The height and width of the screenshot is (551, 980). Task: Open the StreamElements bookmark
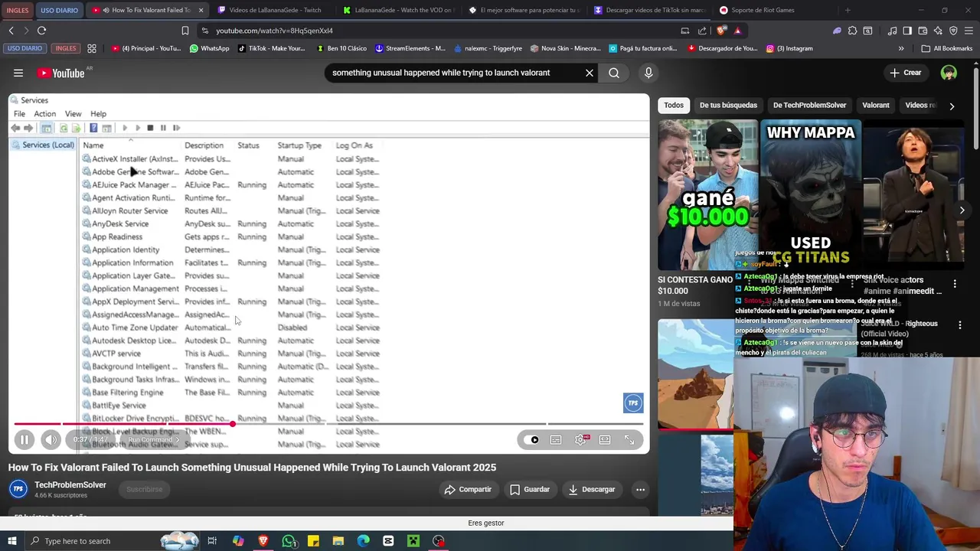point(410,48)
